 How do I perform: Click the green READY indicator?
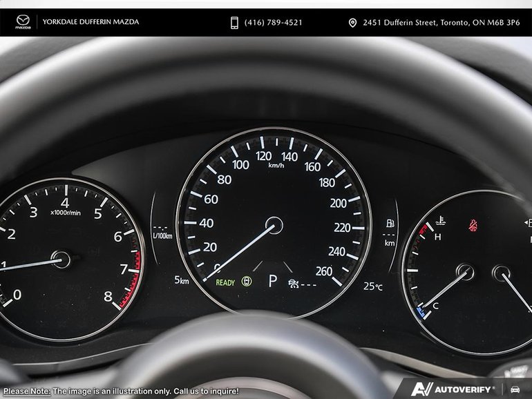tap(225, 283)
